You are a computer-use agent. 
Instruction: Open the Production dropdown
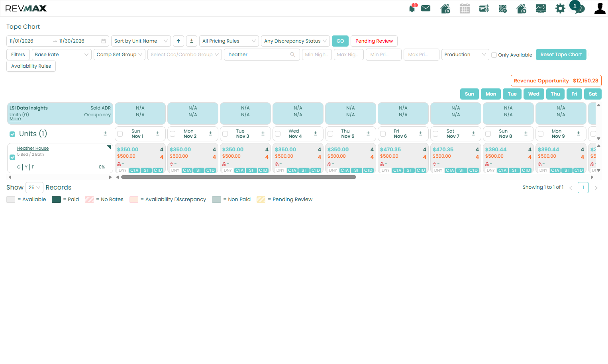tap(465, 55)
